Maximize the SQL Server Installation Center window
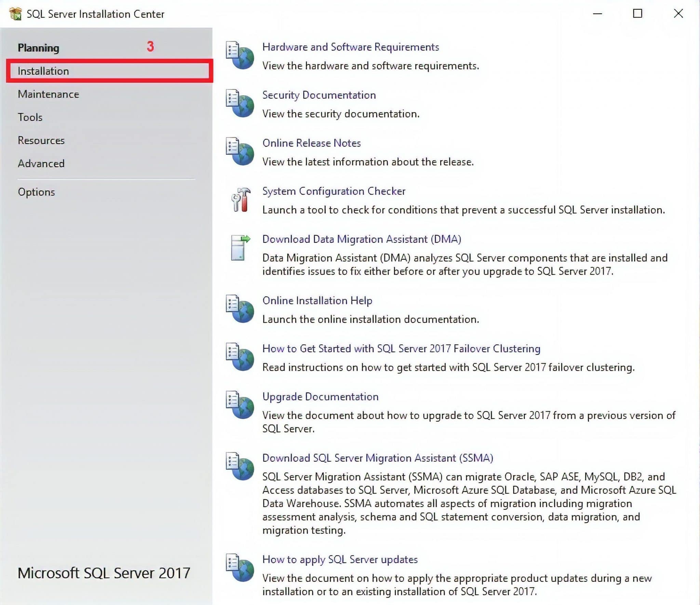700x605 pixels. click(637, 14)
